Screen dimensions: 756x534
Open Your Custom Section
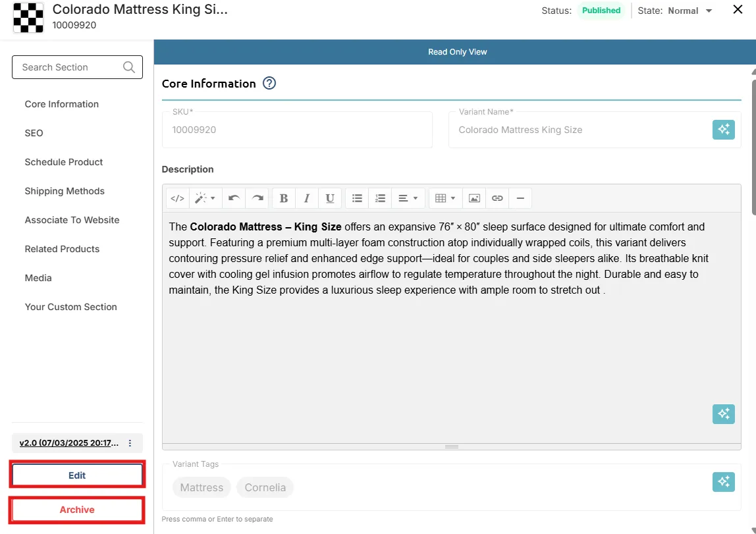71,307
